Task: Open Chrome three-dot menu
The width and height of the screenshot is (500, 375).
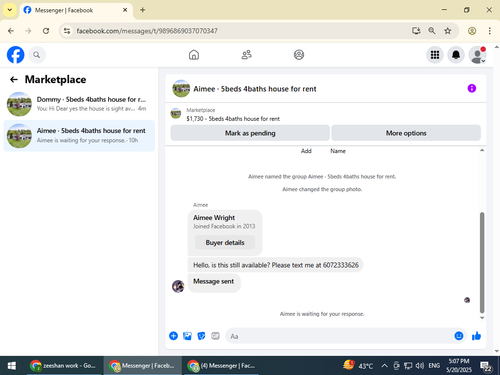Action: pos(489,31)
